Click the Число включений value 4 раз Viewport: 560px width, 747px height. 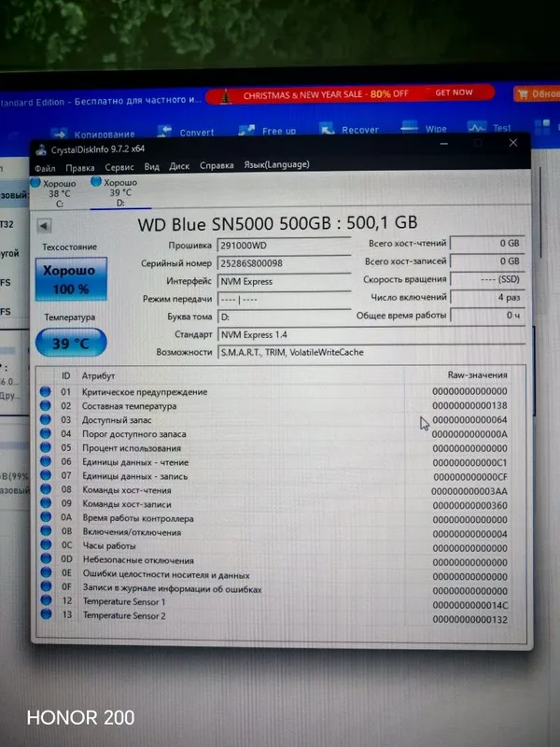tap(487, 297)
